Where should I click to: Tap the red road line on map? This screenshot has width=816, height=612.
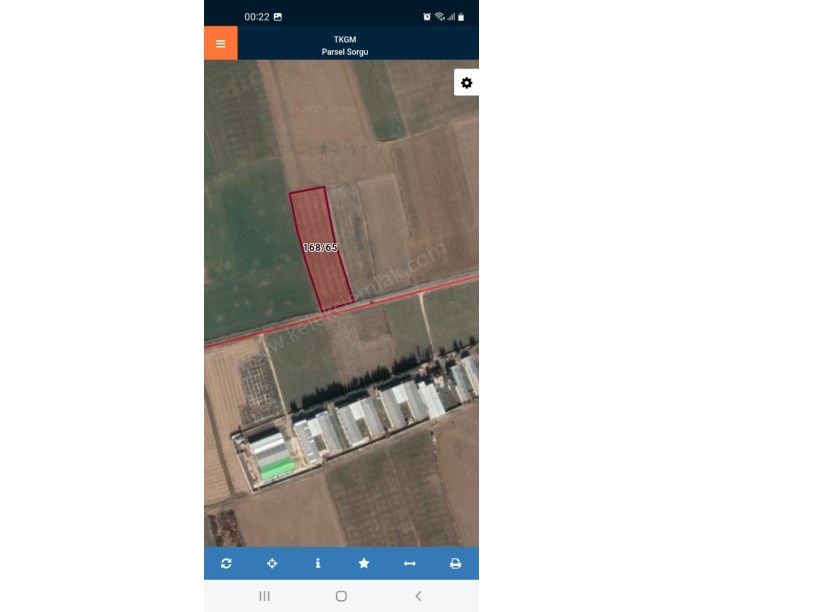click(x=341, y=311)
